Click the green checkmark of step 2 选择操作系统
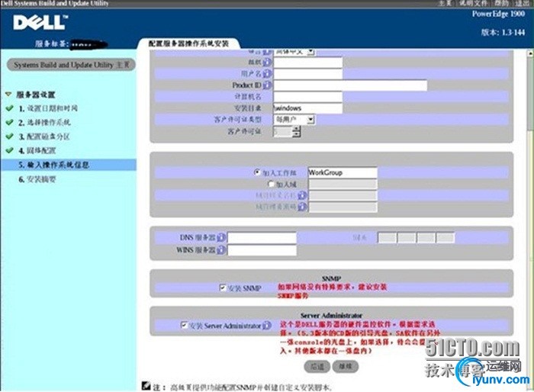Image resolution: width=534 pixels, height=392 pixels. coord(9,122)
